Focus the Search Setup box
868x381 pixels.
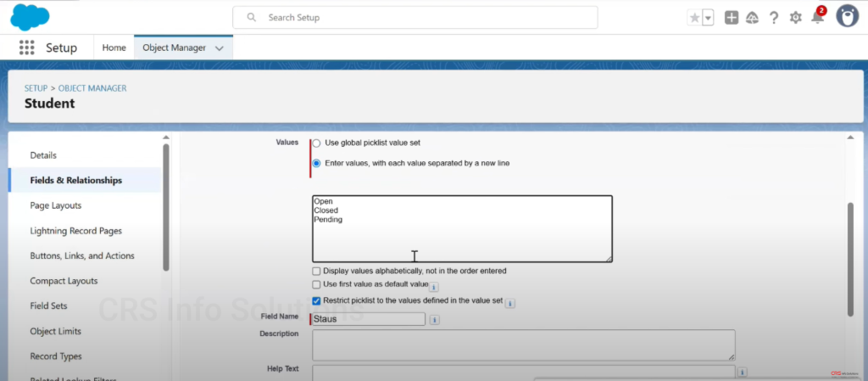[x=415, y=17]
